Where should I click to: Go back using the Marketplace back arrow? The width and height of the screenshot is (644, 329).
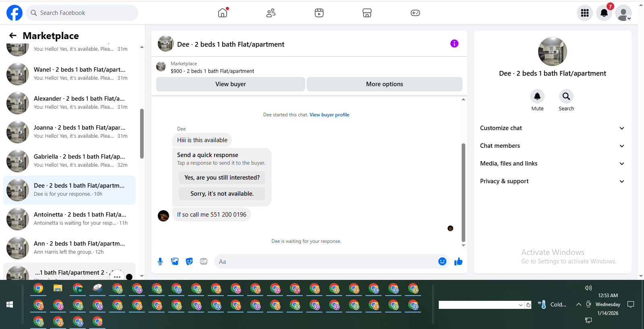(x=13, y=35)
